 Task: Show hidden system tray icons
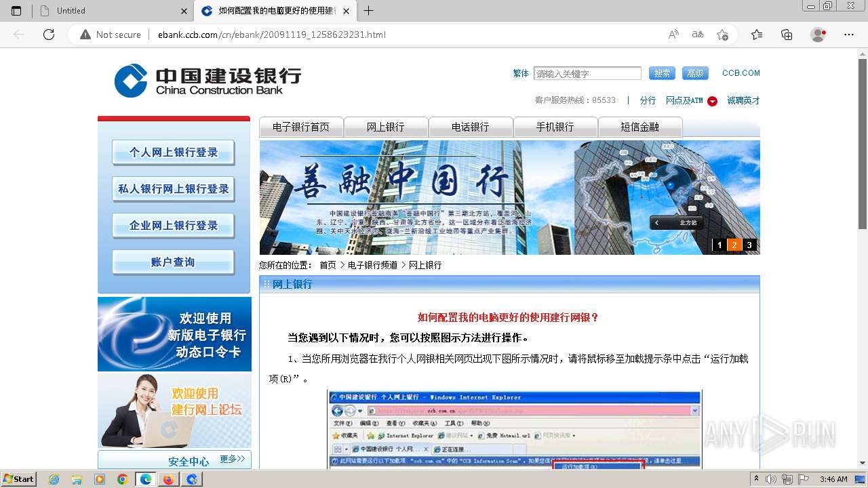point(757,479)
